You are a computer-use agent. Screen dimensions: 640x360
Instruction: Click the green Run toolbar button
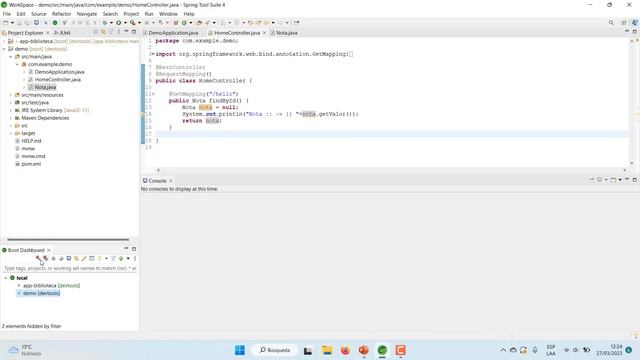118,23
